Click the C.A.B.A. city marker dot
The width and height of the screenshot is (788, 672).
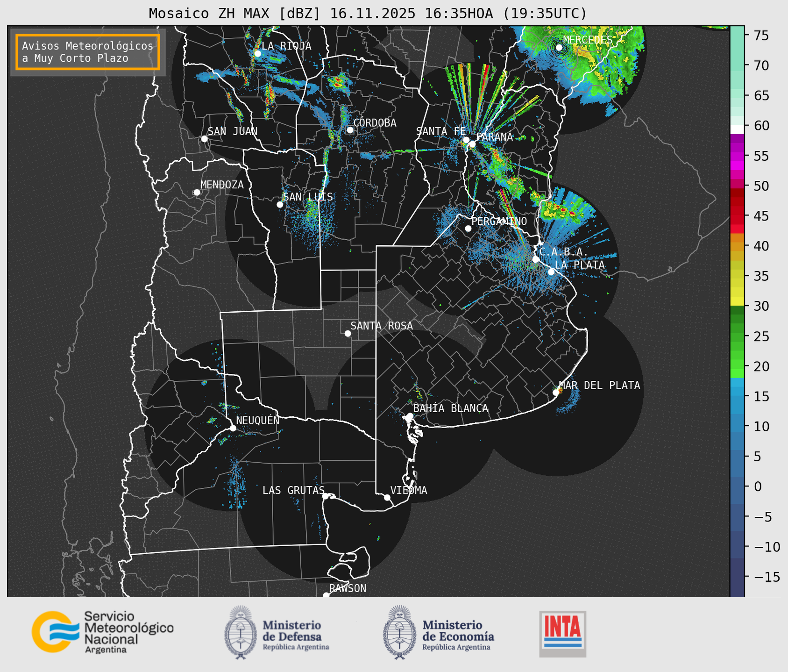click(536, 259)
